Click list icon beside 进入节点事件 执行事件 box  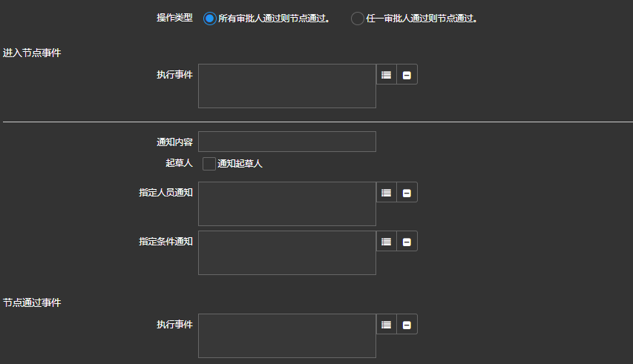[x=386, y=75]
